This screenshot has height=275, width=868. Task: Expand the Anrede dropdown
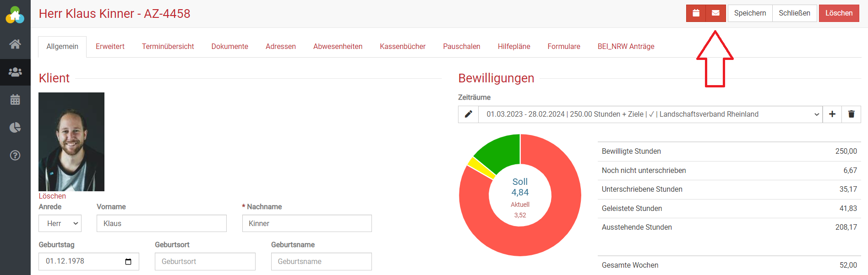tap(60, 223)
